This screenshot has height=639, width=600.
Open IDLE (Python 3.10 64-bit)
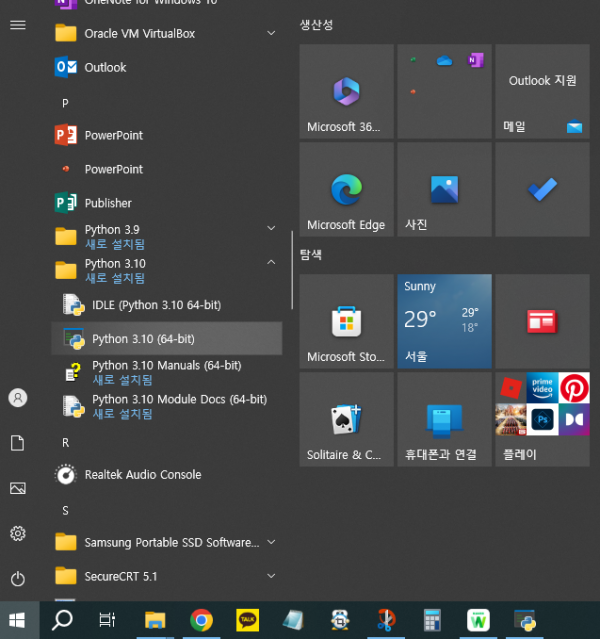(x=166, y=304)
